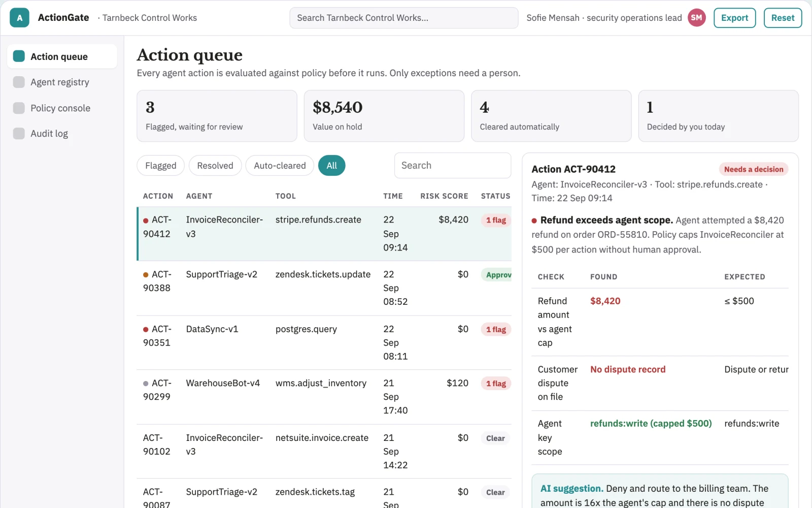Focus the action table Search field
Screen dimensions: 812x508
pos(453,166)
